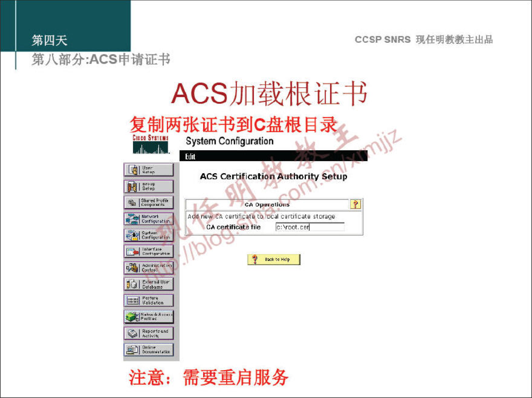
Task: Click the Cisco Systems logo
Action: point(151,144)
